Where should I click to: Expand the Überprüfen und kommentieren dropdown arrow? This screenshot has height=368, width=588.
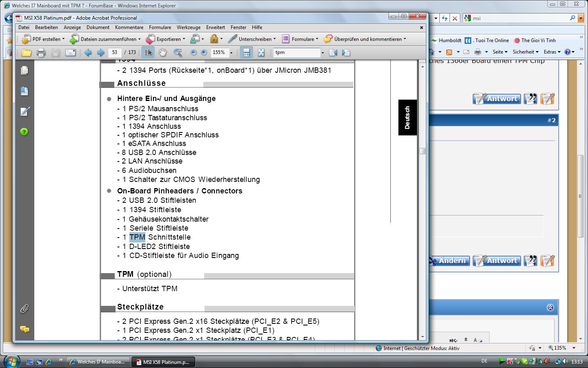405,39
